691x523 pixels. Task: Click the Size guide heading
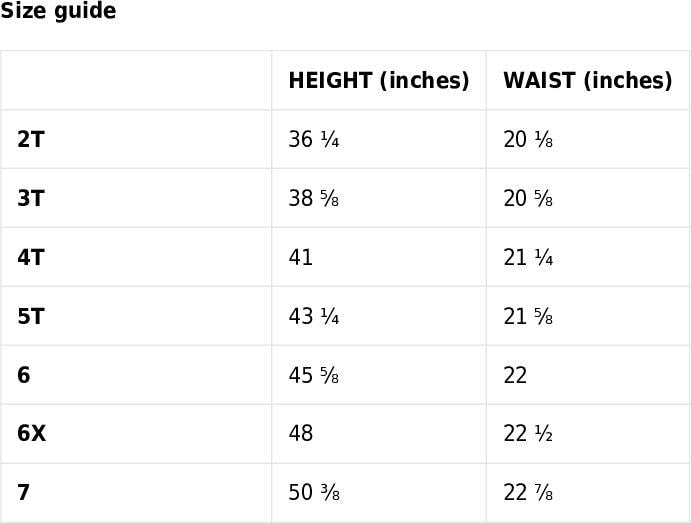click(58, 12)
